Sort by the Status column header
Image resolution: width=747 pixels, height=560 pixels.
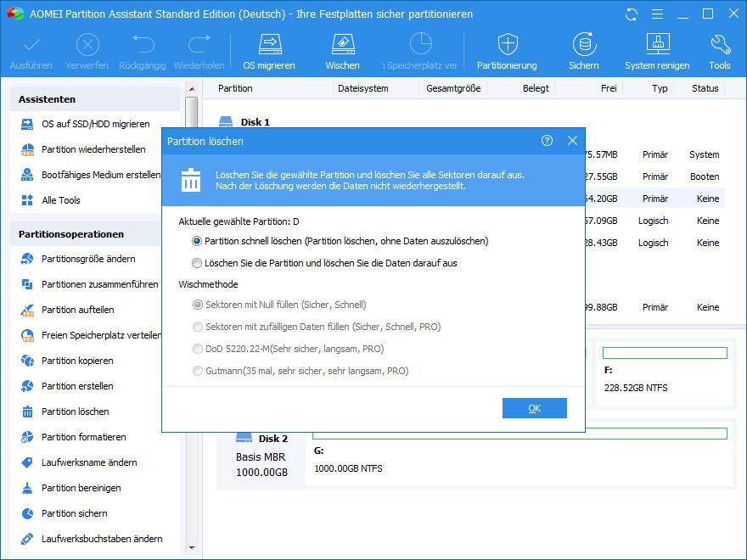tap(705, 88)
